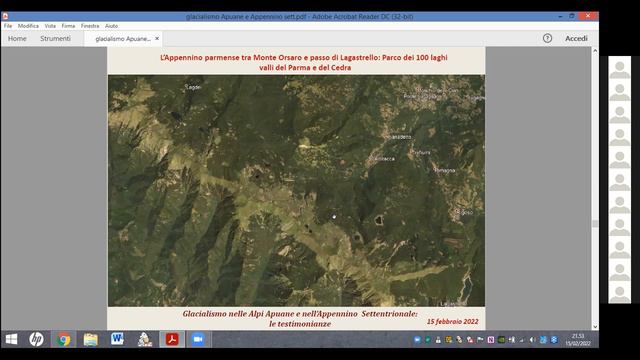Open the taskbar clock showing 21.53
The image size is (640, 360).
tap(578, 340)
